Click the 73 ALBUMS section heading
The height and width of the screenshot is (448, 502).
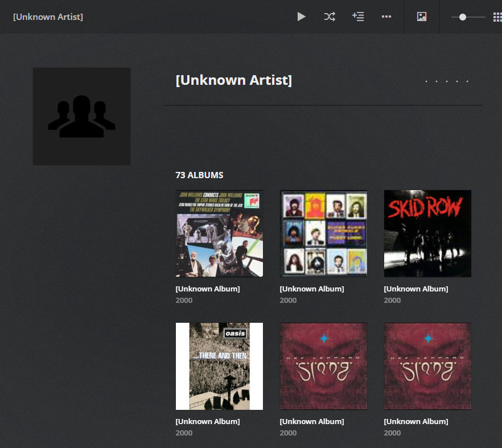click(199, 175)
